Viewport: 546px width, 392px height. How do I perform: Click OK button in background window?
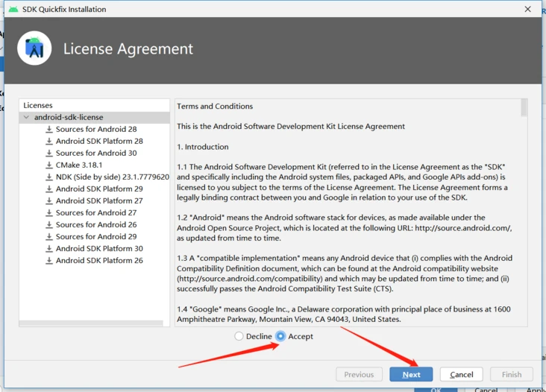[436, 390]
